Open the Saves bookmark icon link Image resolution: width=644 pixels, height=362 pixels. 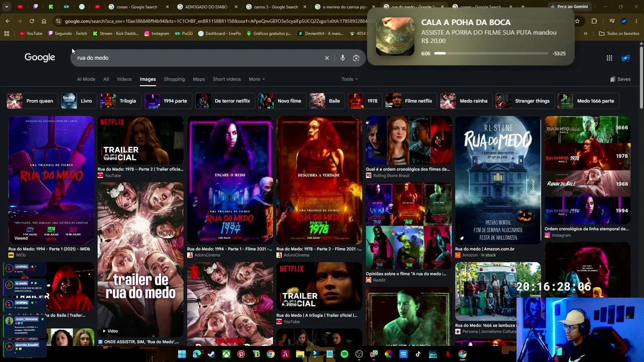(x=620, y=79)
